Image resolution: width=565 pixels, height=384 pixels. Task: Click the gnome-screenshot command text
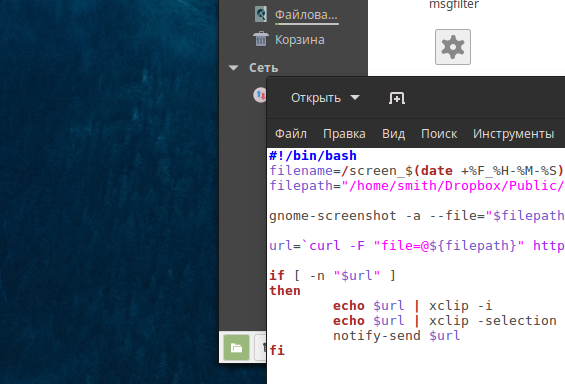333,215
